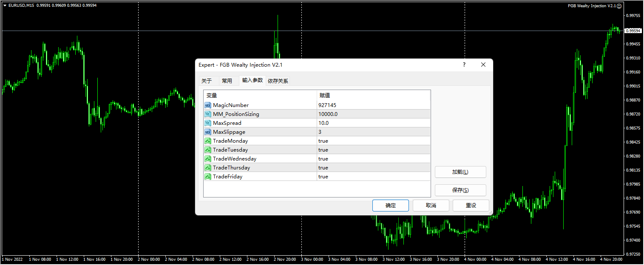Open the 依存关系 tab

(x=278, y=80)
